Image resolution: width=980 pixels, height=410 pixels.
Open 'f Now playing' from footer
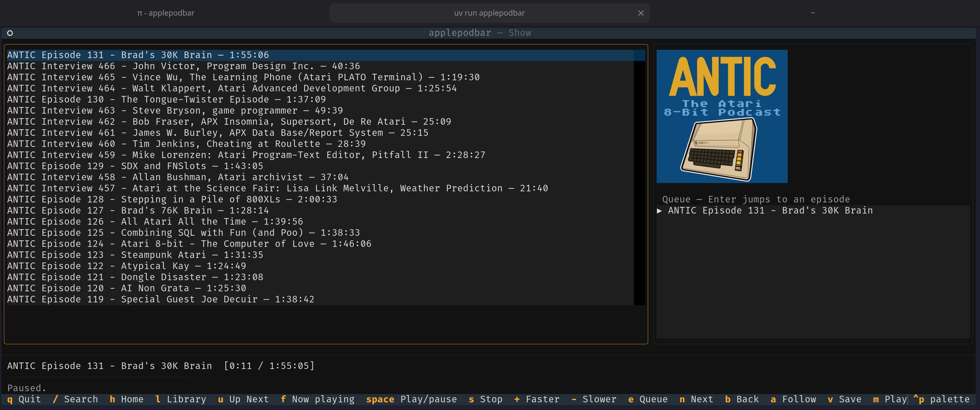click(317, 399)
